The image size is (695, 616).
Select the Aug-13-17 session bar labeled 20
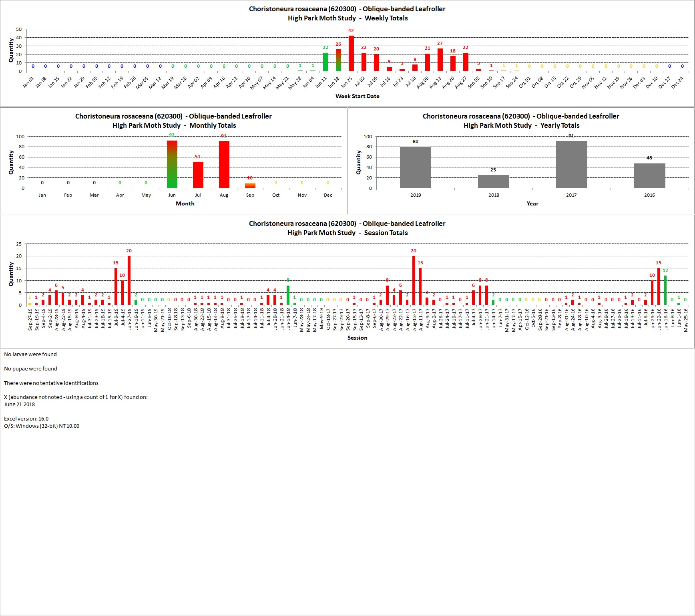click(x=414, y=280)
